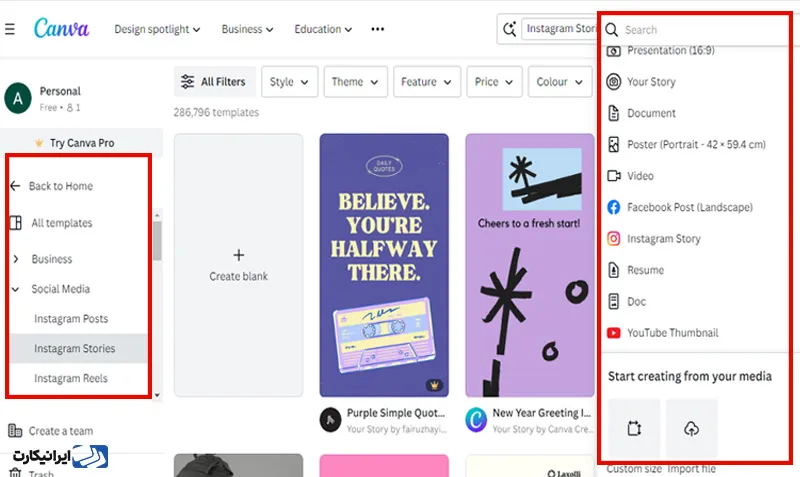Select Instagram Stories in sidebar
The image size is (800, 477).
click(x=78, y=348)
